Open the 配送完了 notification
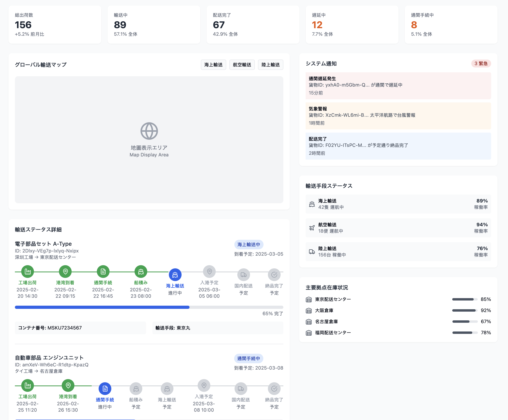This screenshot has height=420, width=508. click(x=398, y=146)
